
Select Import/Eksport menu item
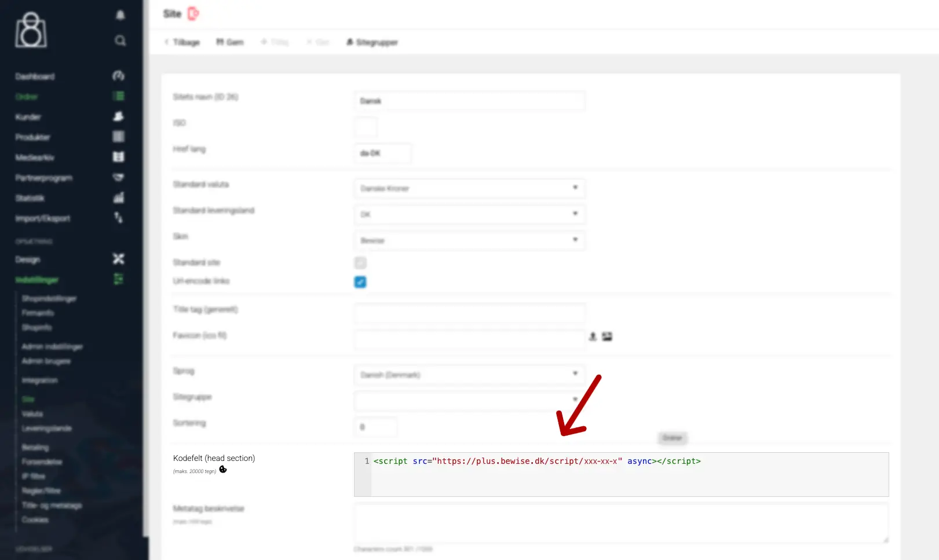(x=43, y=218)
